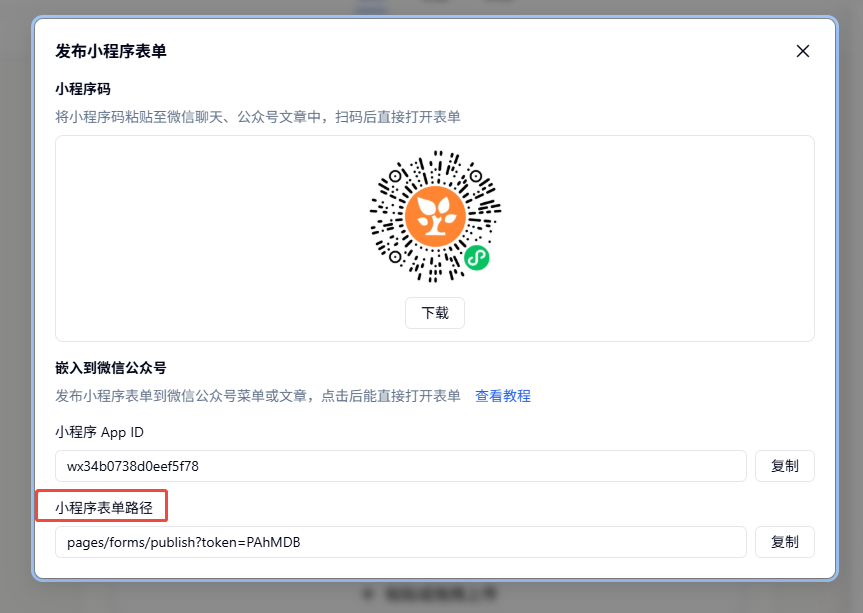Click the description 发布小程序表单到微信公众号菜单或文章
The width and height of the screenshot is (863, 613).
[258, 396]
